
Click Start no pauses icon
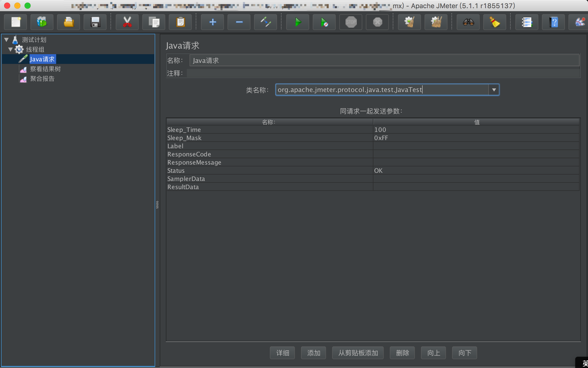tap(324, 22)
